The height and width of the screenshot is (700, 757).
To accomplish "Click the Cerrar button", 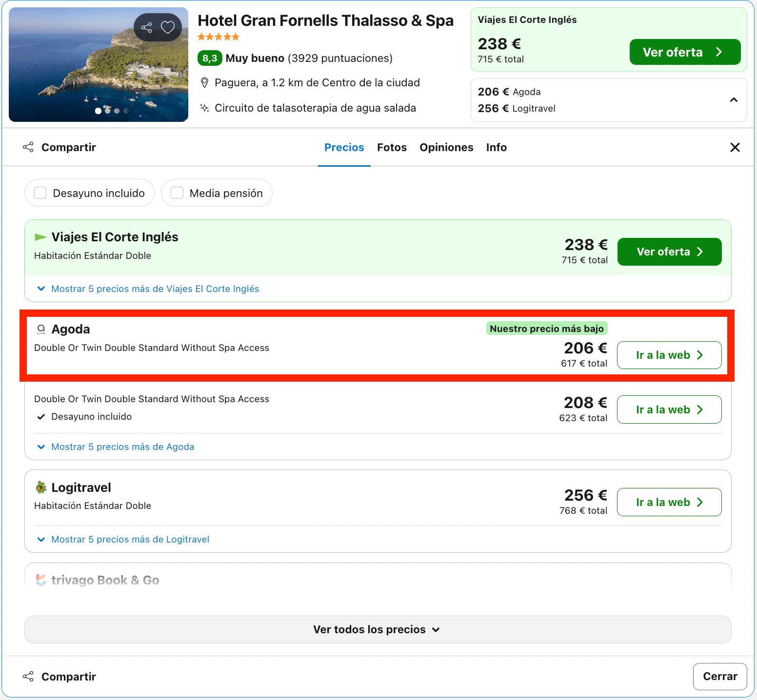I will point(720,677).
